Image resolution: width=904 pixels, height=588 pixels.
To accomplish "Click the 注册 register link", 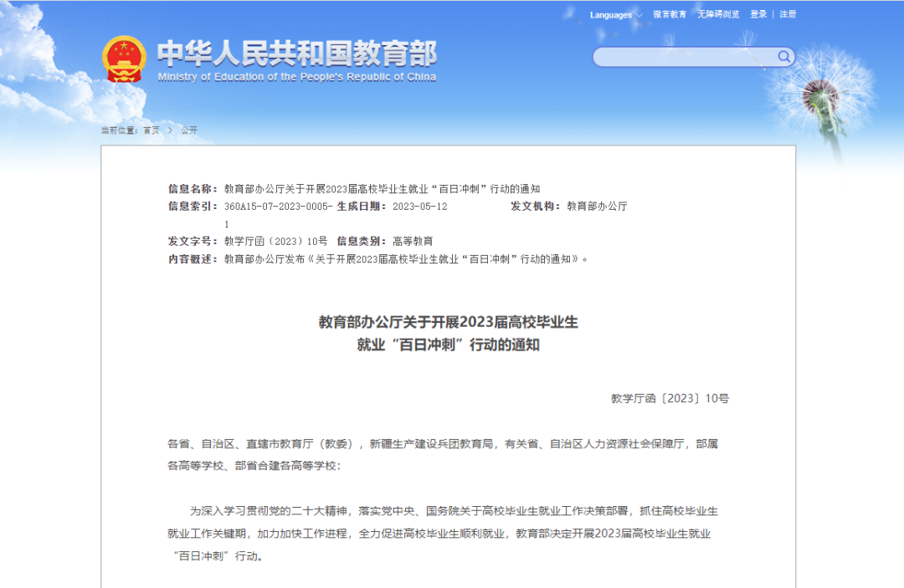I will (788, 14).
